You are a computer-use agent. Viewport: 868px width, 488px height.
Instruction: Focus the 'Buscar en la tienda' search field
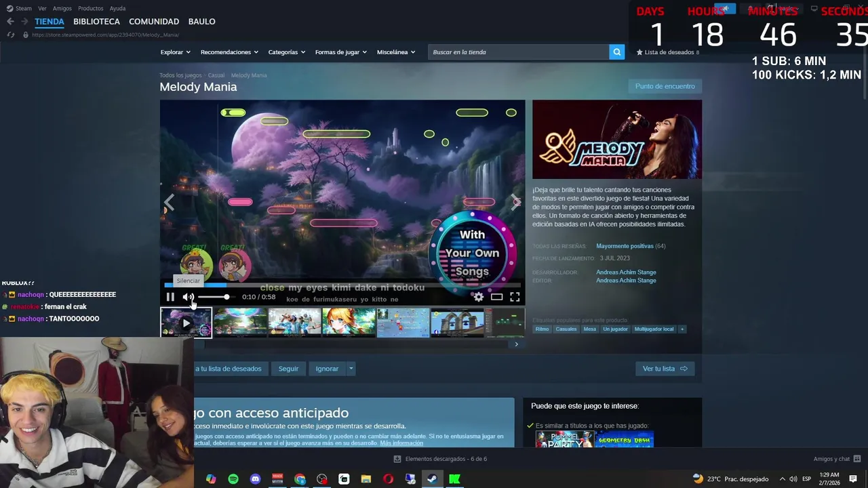click(x=518, y=52)
